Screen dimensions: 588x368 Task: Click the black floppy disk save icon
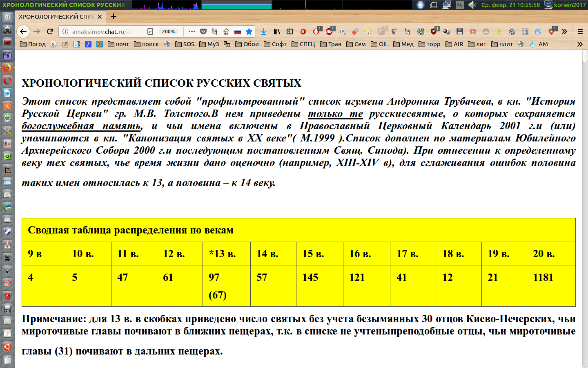[x=460, y=31]
